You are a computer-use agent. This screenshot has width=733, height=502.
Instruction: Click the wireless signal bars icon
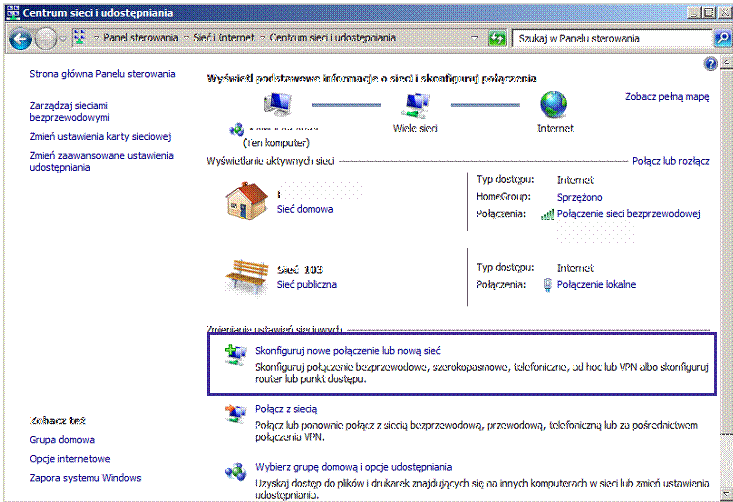coord(547,215)
